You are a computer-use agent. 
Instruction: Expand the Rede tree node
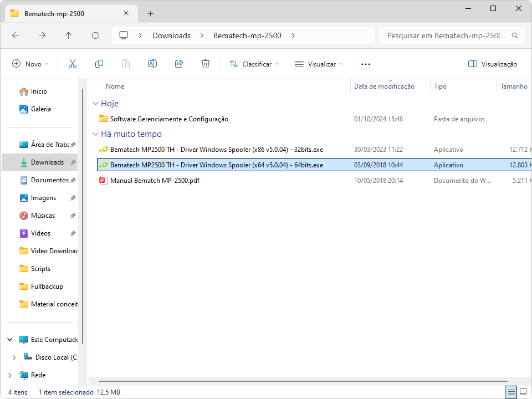point(10,375)
